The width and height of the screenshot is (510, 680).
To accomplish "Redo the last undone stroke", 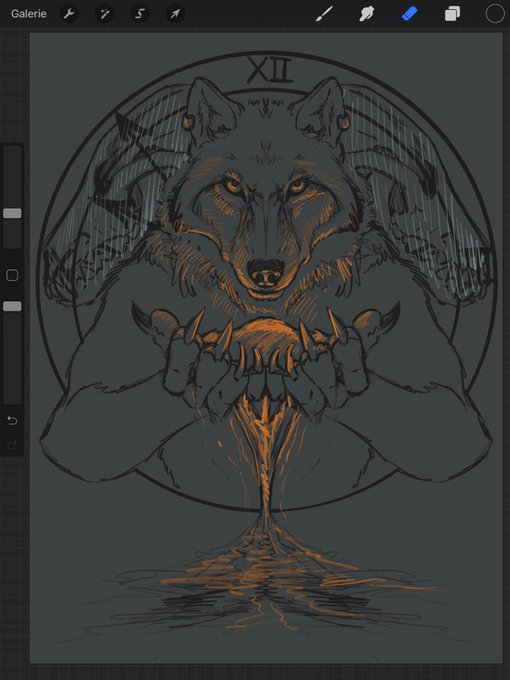I will coord(12,445).
